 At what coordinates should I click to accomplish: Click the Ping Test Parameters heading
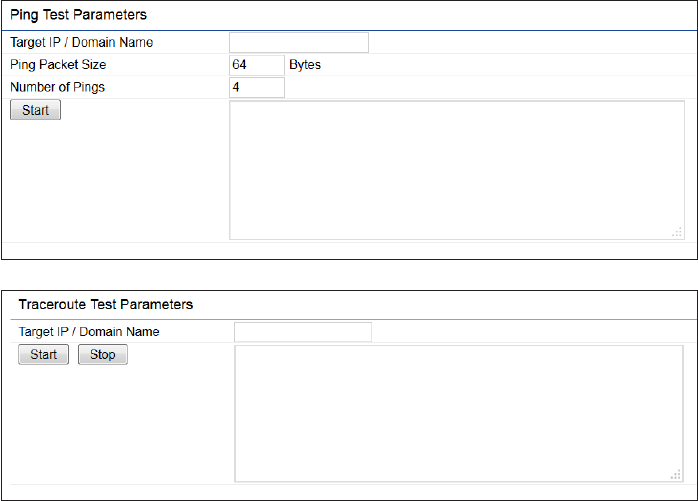[x=78, y=15]
